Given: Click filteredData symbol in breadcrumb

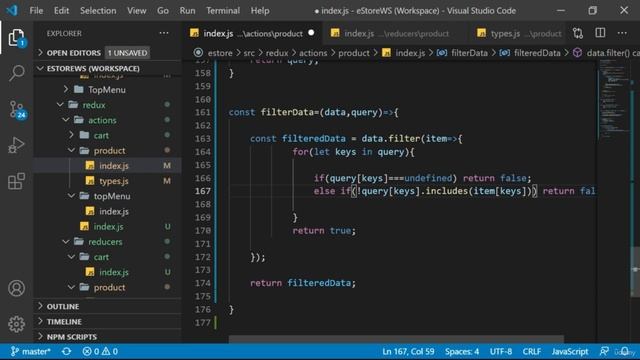Looking at the screenshot, I should pyautogui.click(x=537, y=53).
